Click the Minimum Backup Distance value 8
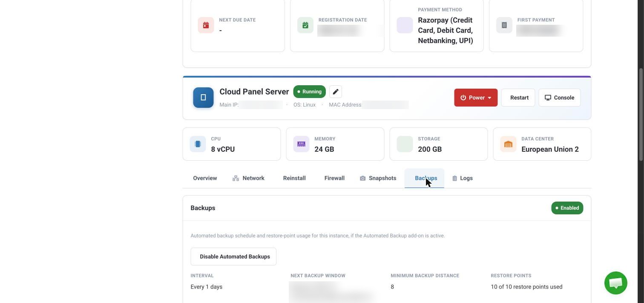This screenshot has width=644, height=303. pos(392,287)
